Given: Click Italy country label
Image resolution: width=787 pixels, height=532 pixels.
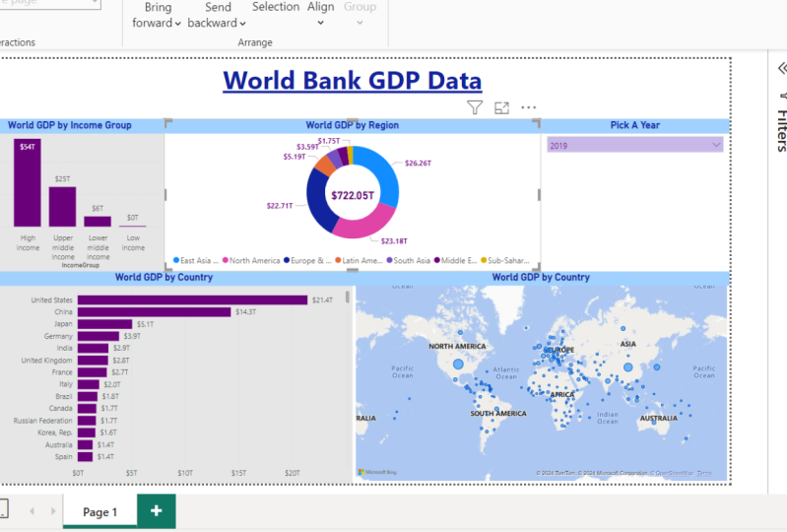Looking at the screenshot, I should 66,384.
